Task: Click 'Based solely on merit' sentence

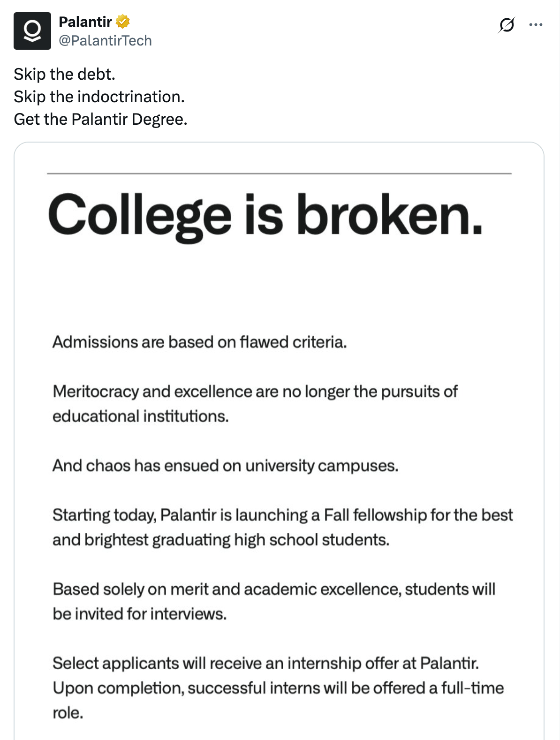Action: pos(274,589)
